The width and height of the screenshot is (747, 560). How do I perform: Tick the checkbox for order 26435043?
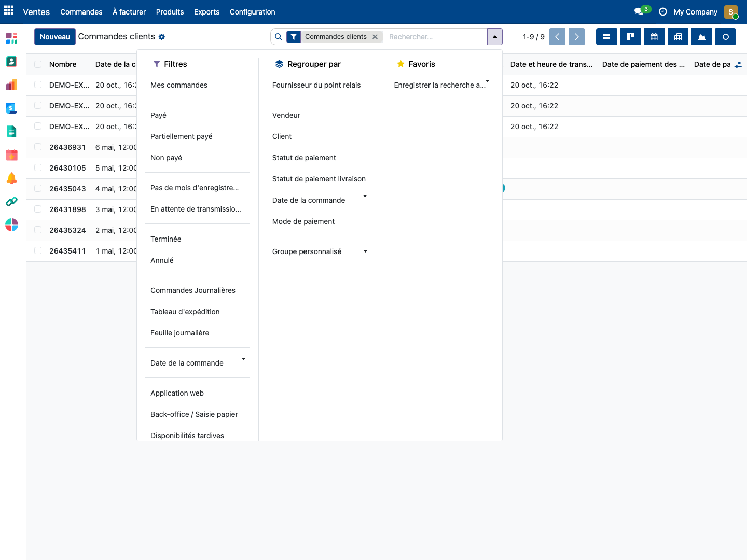click(x=38, y=189)
